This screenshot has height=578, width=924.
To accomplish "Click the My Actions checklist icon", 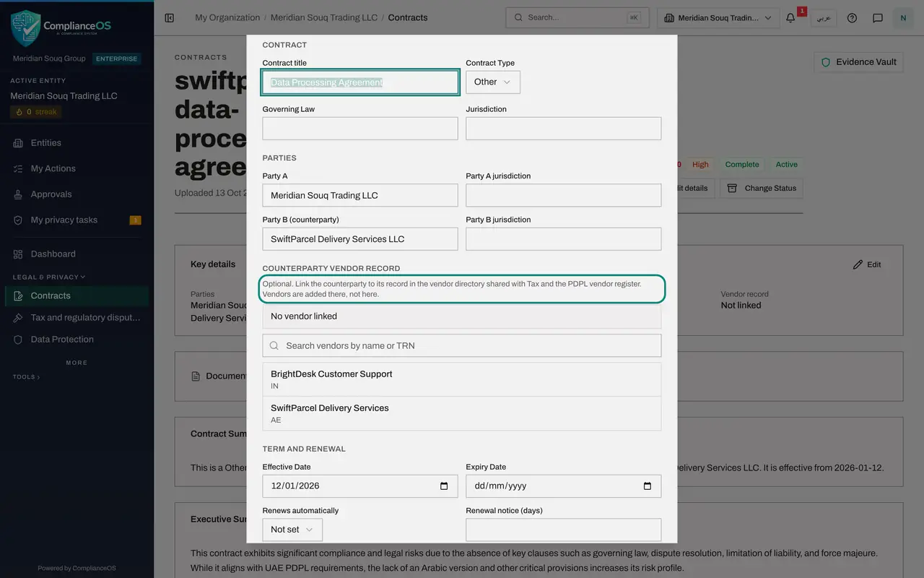I will (18, 168).
